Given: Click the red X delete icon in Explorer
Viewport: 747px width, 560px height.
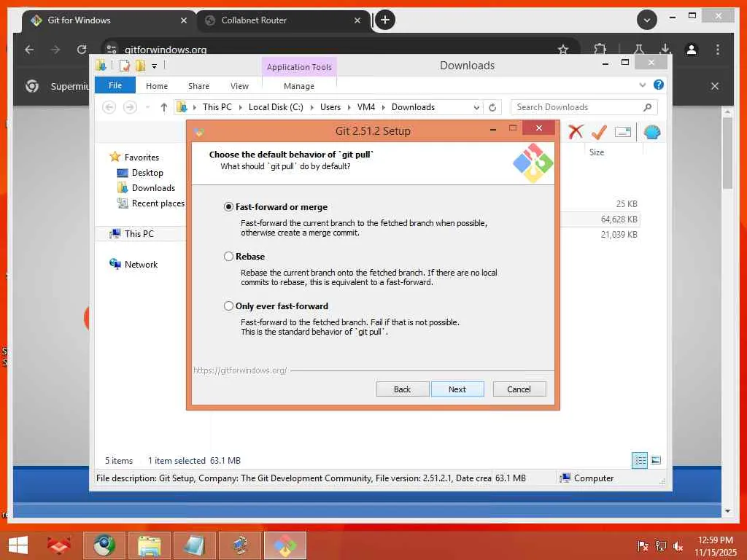Looking at the screenshot, I should (576, 132).
